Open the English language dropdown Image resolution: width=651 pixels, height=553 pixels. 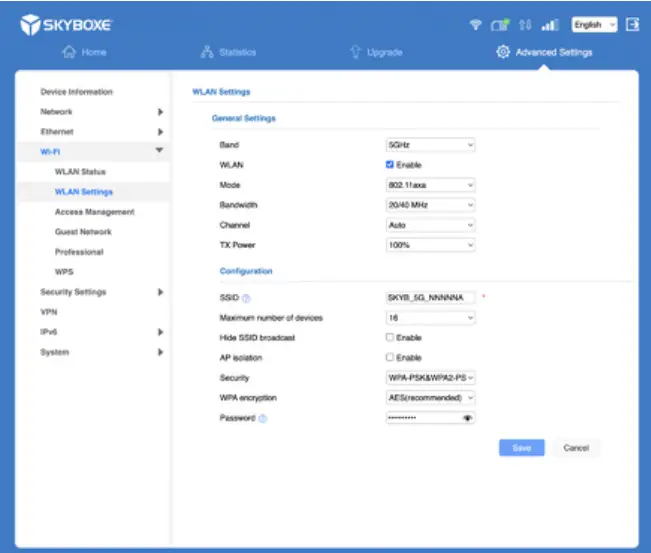[594, 24]
